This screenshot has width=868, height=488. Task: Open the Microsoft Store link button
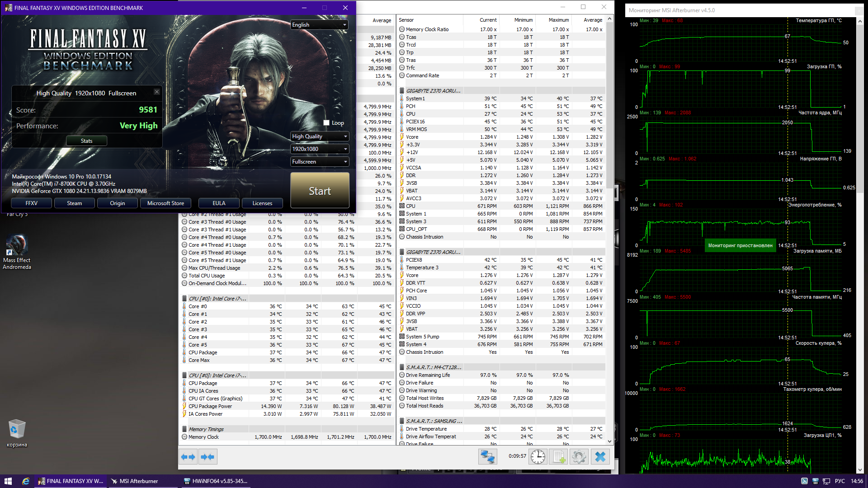(x=165, y=203)
